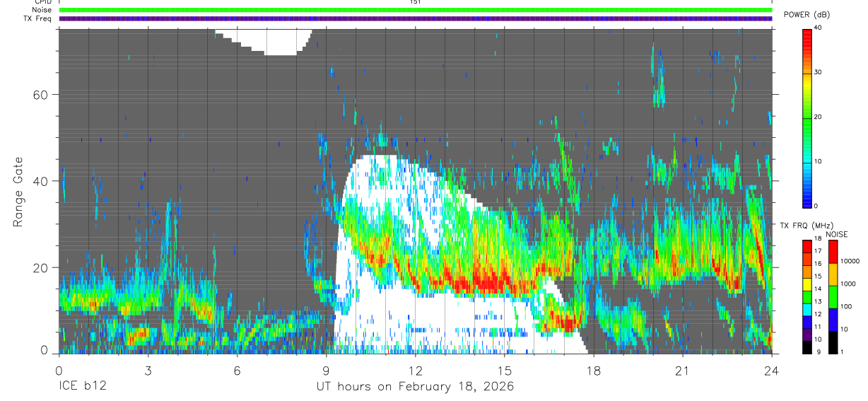Click the 'Range Gate' y-axis label
The width and height of the screenshot is (868, 401).
(19, 192)
